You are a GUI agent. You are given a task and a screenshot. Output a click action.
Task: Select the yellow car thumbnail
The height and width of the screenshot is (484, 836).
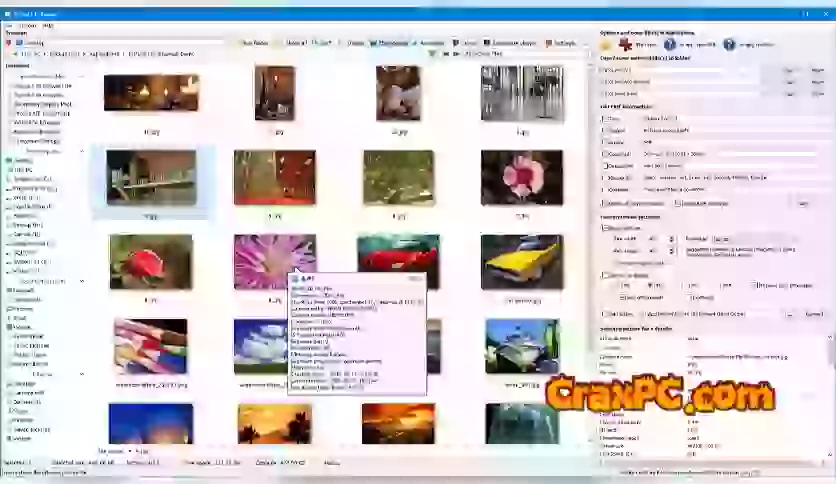521,262
